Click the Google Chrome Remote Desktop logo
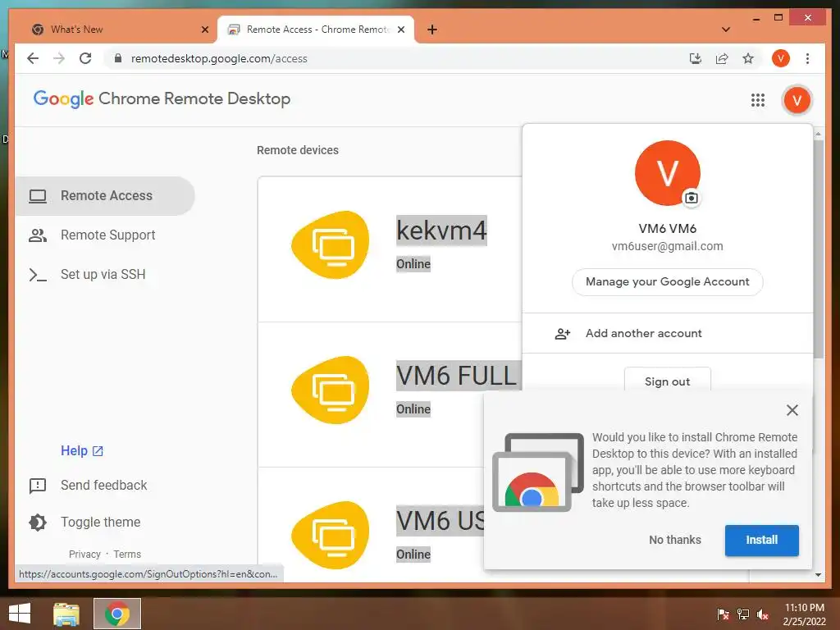The image size is (840, 630). click(162, 99)
